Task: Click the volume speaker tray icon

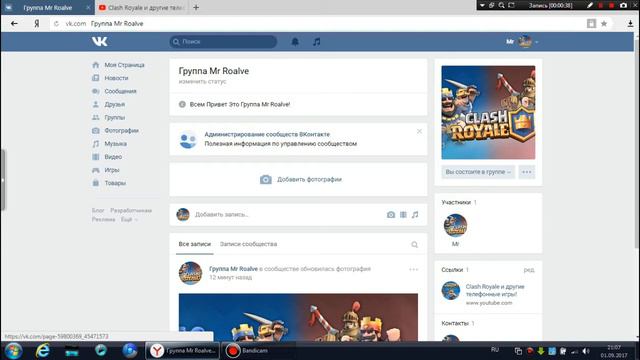Action: [586, 351]
